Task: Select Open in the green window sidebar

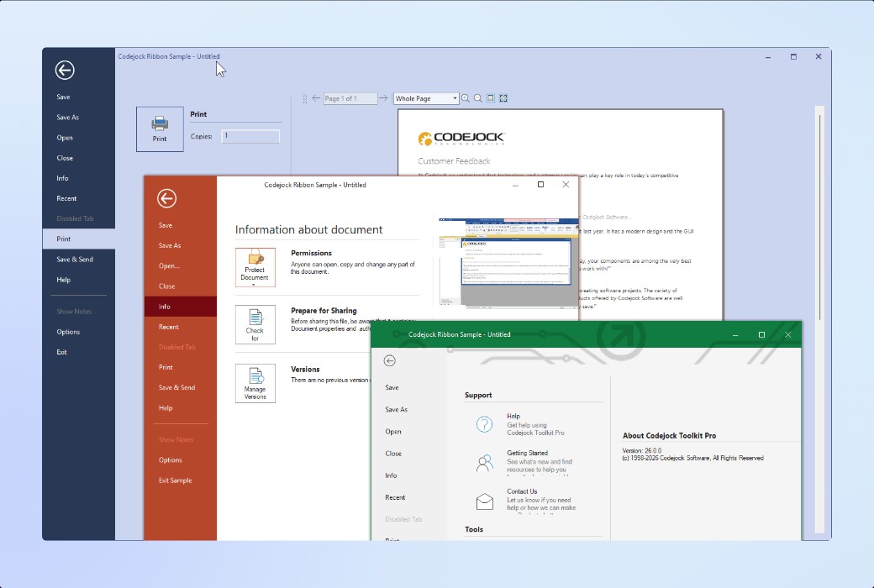Action: coord(410,432)
